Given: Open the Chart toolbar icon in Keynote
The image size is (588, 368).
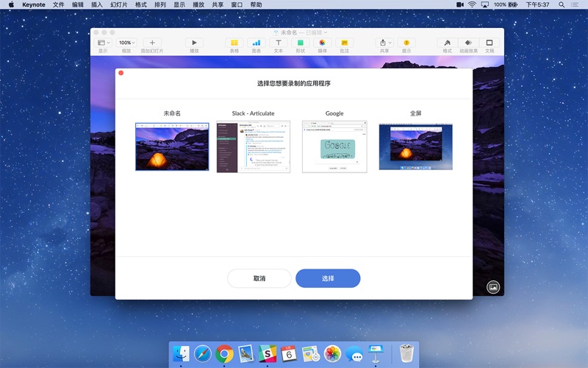Looking at the screenshot, I should (x=256, y=43).
